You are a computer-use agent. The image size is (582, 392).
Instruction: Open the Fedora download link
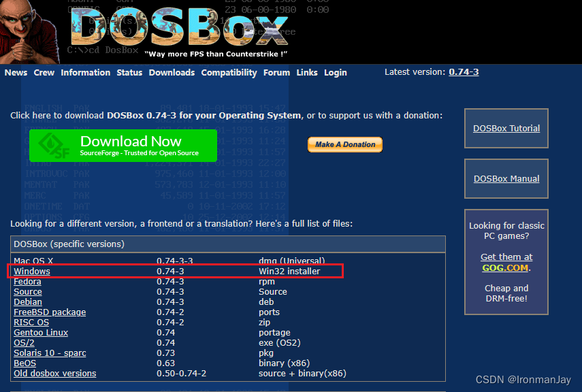(x=27, y=282)
